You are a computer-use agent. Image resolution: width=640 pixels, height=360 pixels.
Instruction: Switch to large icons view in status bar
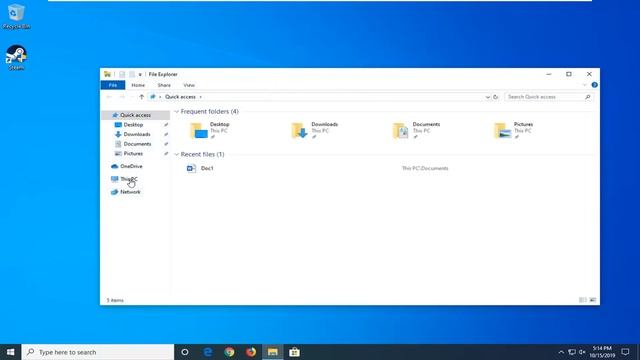[593, 300]
